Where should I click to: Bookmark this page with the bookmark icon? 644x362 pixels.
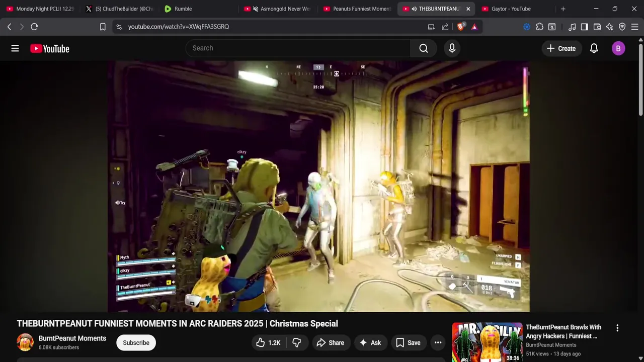pos(103,27)
